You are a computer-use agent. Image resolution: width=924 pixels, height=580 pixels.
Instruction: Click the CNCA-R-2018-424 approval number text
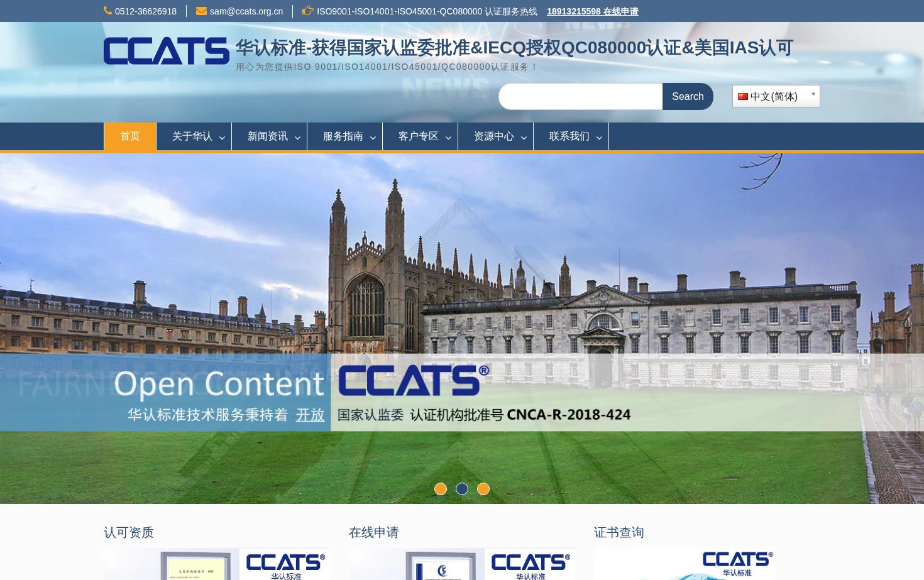click(569, 415)
